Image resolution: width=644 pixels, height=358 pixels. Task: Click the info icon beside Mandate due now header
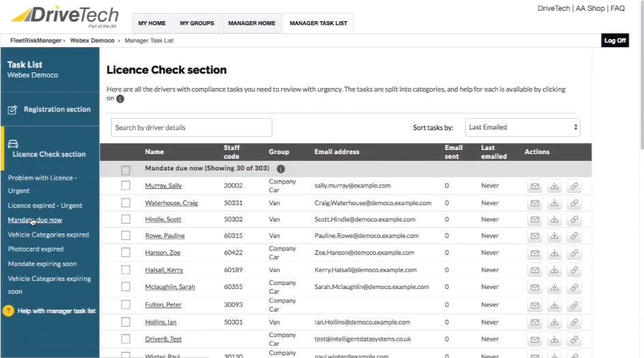[x=280, y=168]
